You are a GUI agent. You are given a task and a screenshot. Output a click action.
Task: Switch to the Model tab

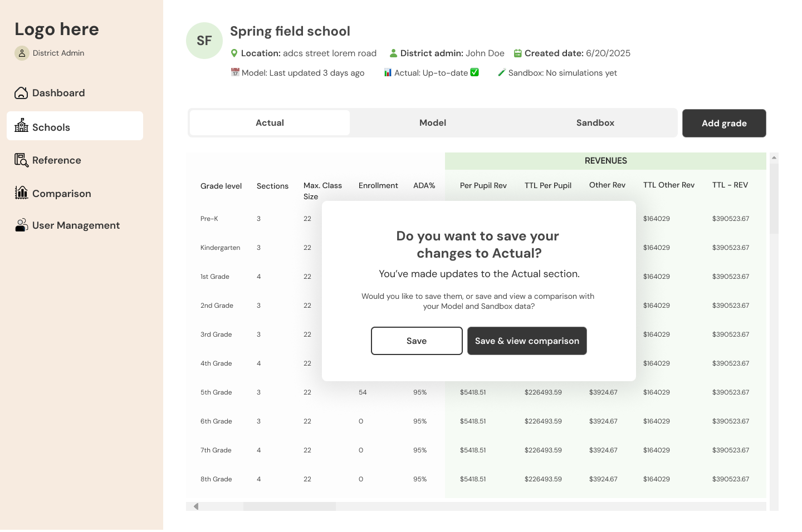(x=433, y=122)
